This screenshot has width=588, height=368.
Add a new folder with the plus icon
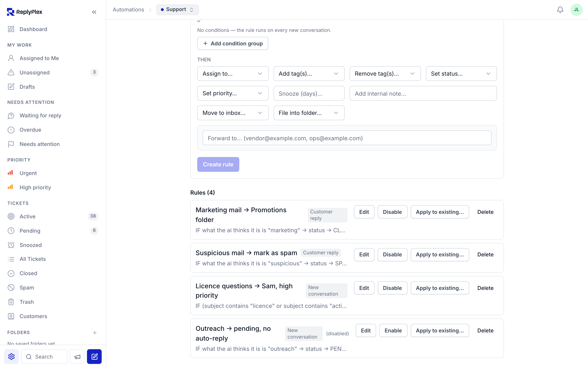point(95,332)
